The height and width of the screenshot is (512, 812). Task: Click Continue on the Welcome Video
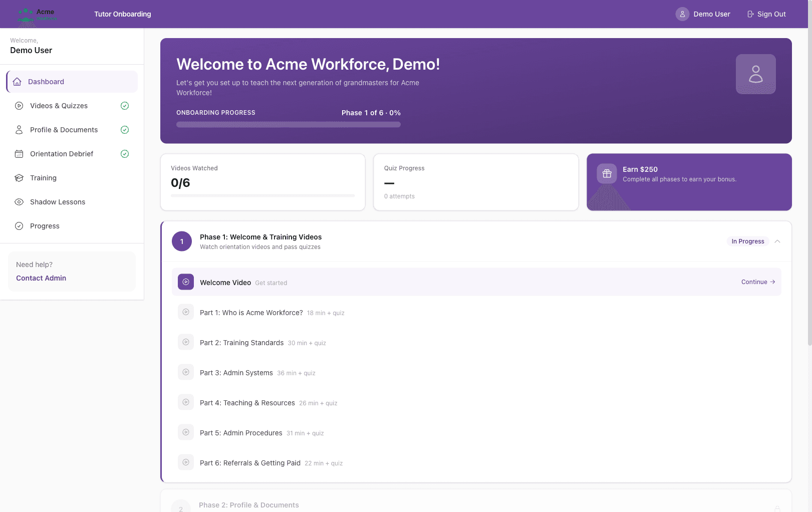[758, 282]
